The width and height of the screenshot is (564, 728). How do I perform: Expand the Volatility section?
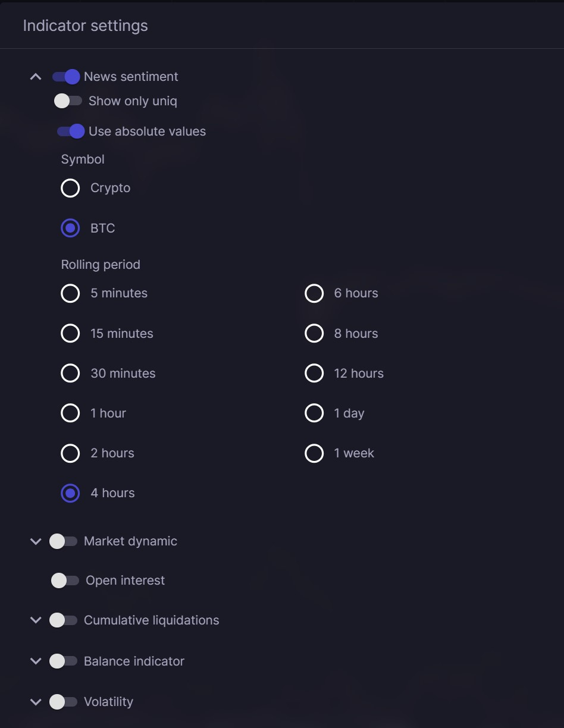pos(36,702)
